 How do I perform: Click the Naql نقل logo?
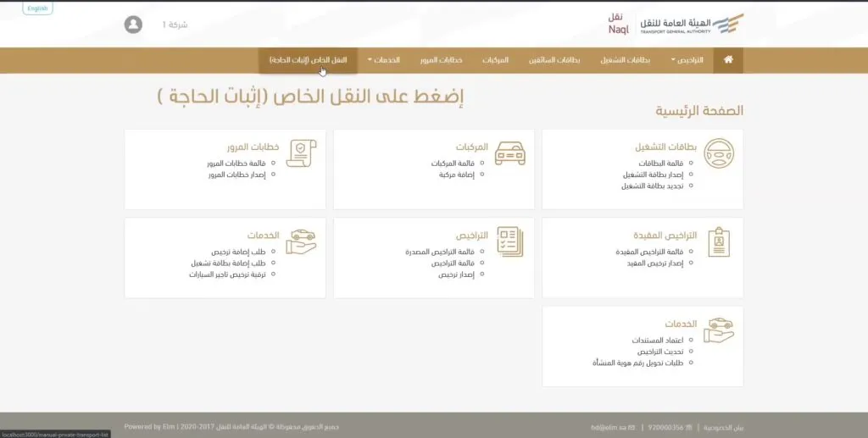click(x=618, y=25)
